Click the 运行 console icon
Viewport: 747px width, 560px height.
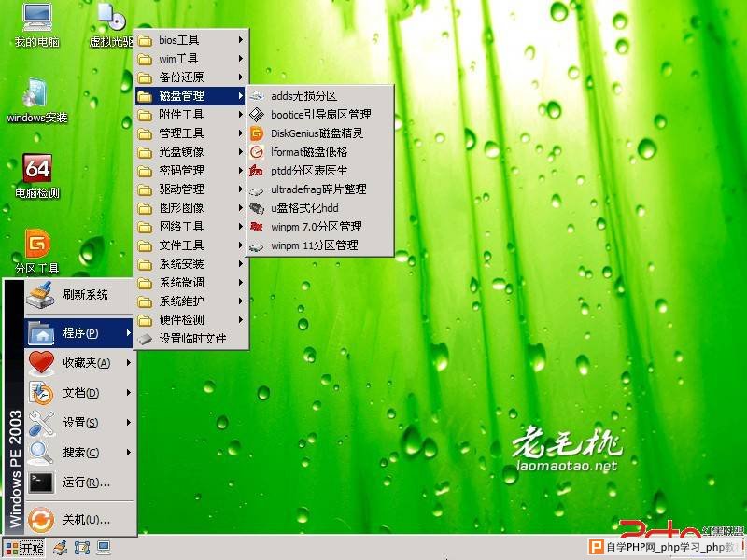(x=41, y=483)
